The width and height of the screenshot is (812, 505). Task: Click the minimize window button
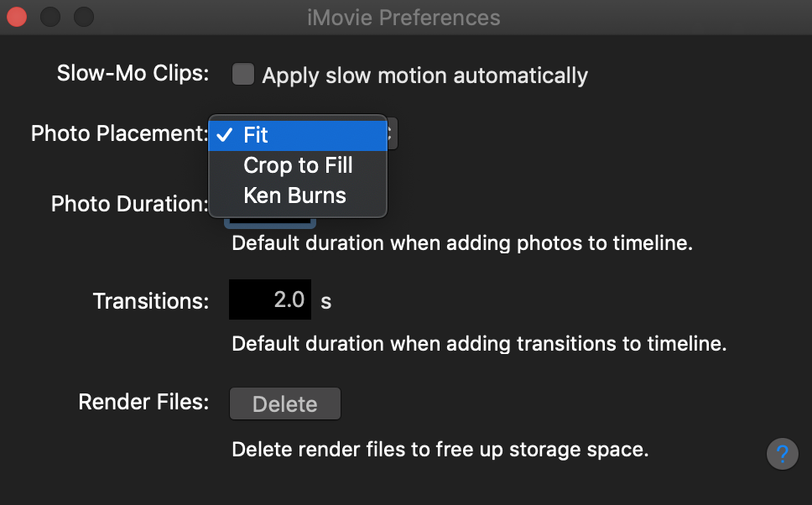click(x=50, y=17)
